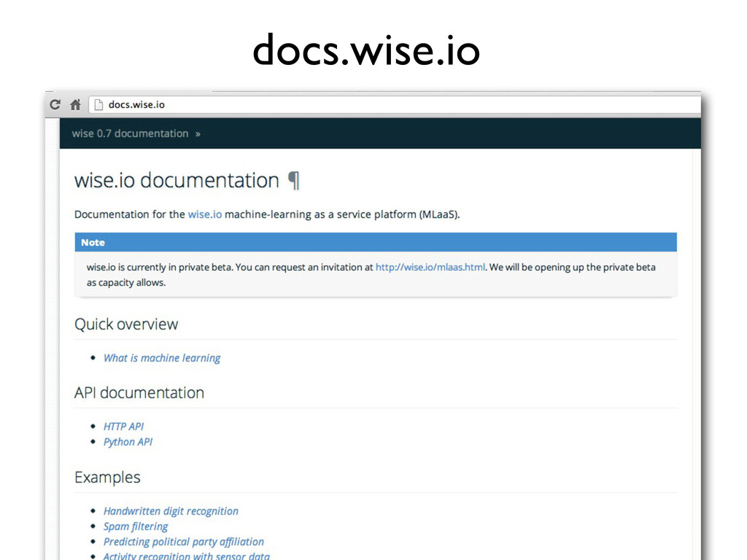Viewport: 747px width, 560px height.
Task: Open Activity recognition with sensor data example
Action: click(186, 556)
